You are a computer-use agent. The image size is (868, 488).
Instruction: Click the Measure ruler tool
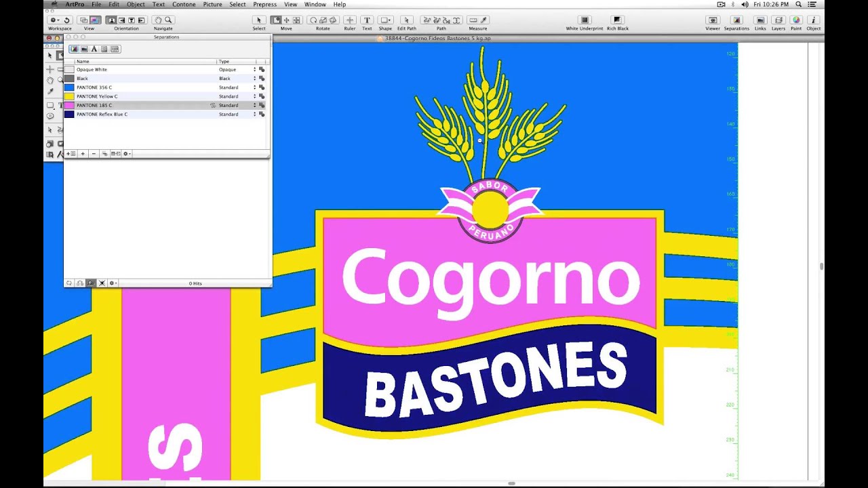tap(473, 20)
